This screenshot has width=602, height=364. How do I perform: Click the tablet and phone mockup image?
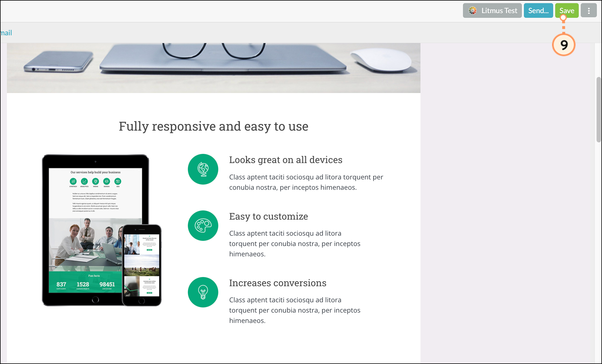click(x=102, y=231)
